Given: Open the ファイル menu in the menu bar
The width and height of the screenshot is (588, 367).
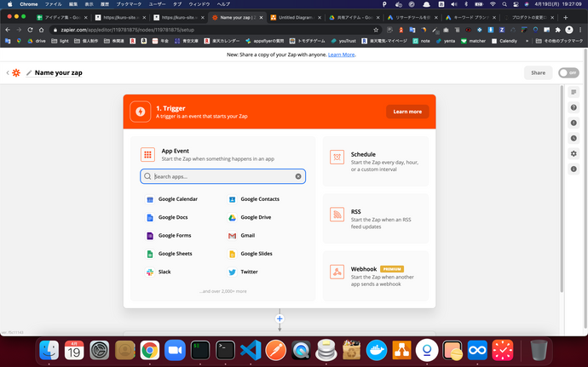Looking at the screenshot, I should 53,4.
